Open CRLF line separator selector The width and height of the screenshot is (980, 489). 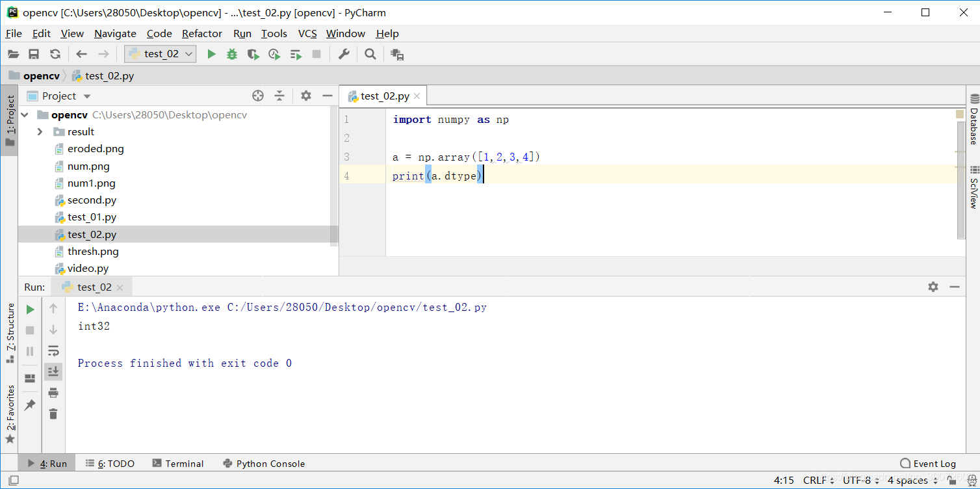819,481
